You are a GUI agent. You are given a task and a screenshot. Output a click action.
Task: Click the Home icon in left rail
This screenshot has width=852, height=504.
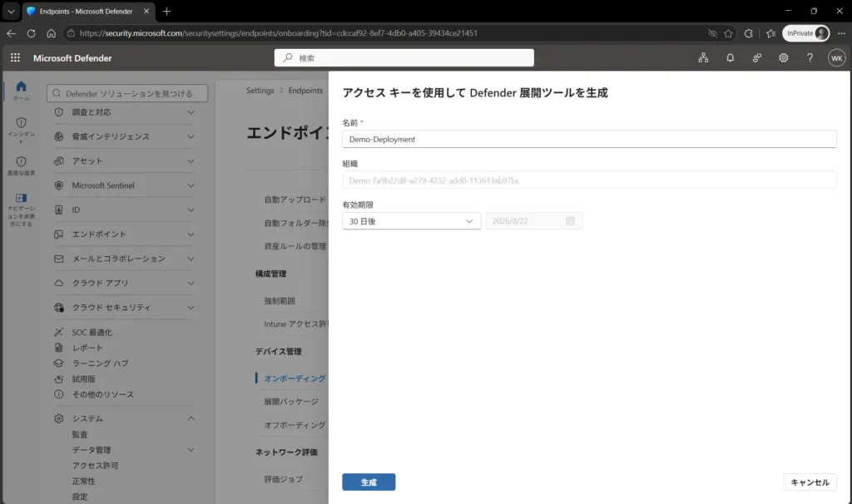tap(21, 86)
